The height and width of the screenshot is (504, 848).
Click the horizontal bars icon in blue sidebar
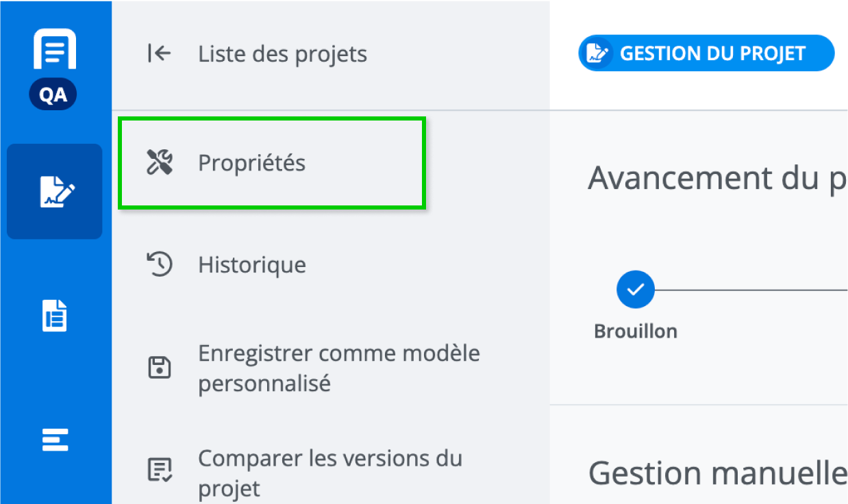(55, 439)
